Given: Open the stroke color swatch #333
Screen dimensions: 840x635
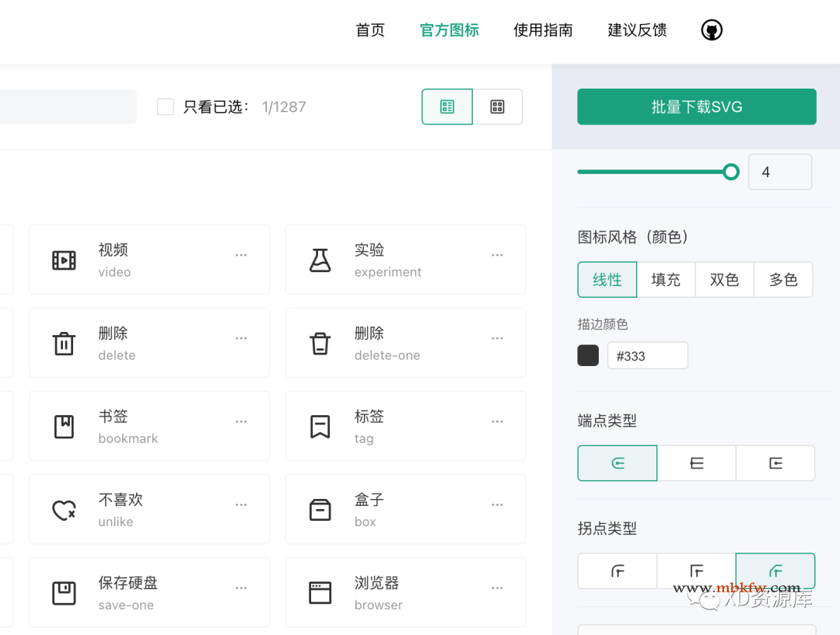Looking at the screenshot, I should (588, 356).
